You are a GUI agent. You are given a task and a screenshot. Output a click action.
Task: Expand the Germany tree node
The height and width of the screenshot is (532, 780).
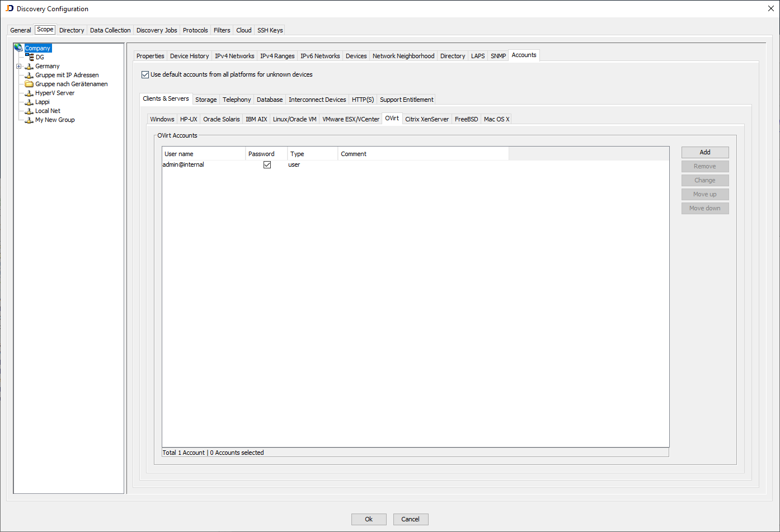[x=19, y=65]
